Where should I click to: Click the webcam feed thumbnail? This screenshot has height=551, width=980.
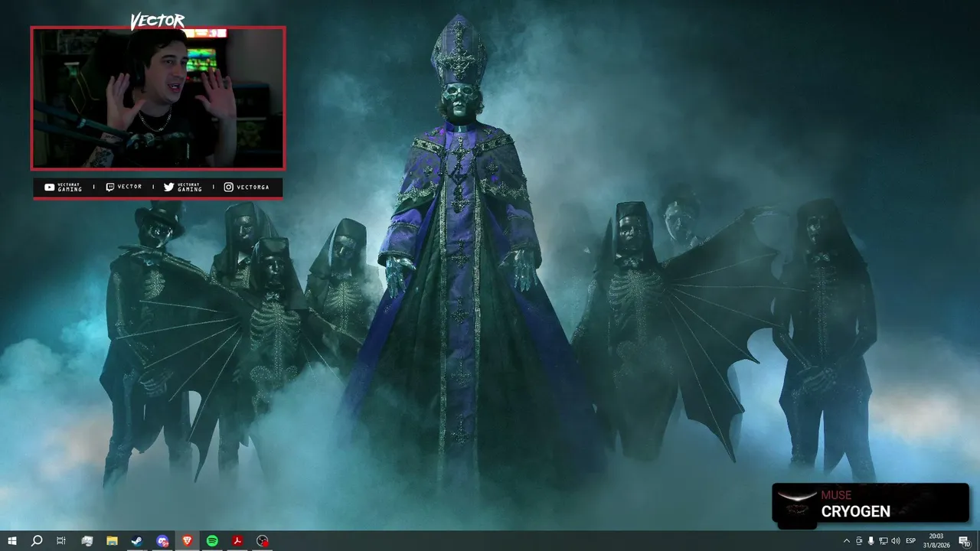pos(158,98)
